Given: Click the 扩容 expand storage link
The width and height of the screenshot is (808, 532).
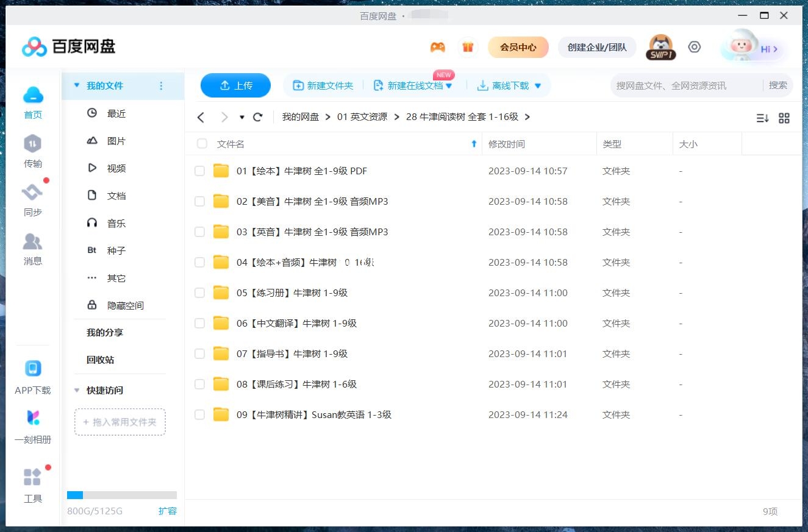Looking at the screenshot, I should [167, 511].
